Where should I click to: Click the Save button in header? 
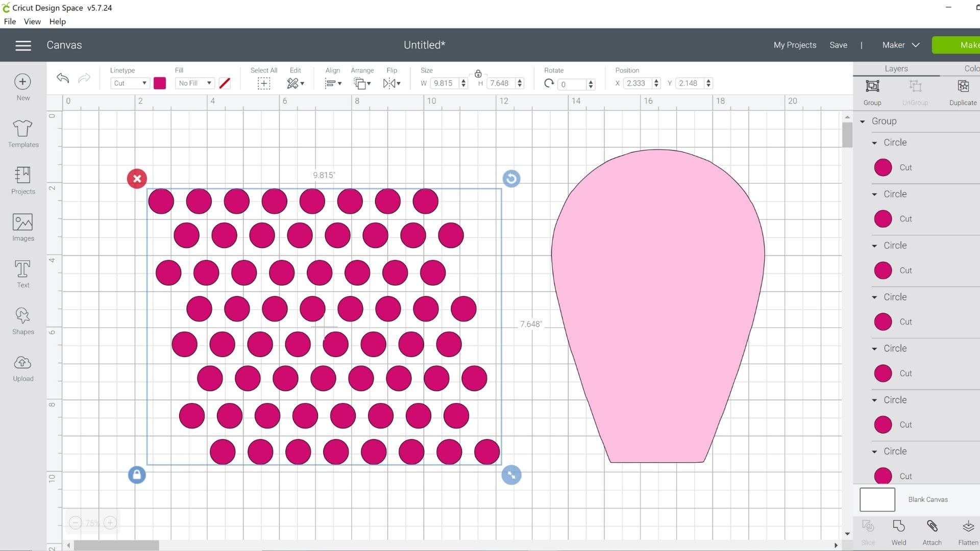[839, 45]
